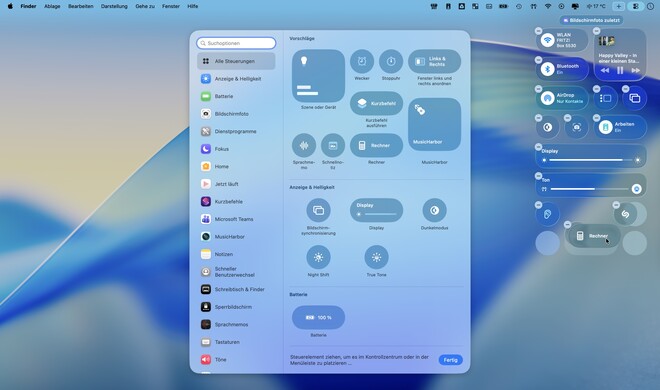The image size is (660, 390).
Task: Click the Bildschirmfoto zuletzt pill
Action: pos(591,20)
